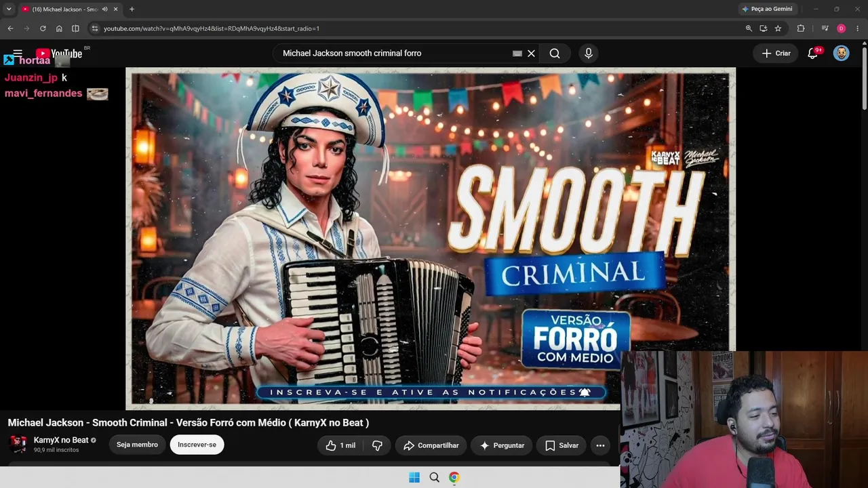Submit search with magnifier button
Image resolution: width=868 pixels, height=488 pixels.
(555, 54)
